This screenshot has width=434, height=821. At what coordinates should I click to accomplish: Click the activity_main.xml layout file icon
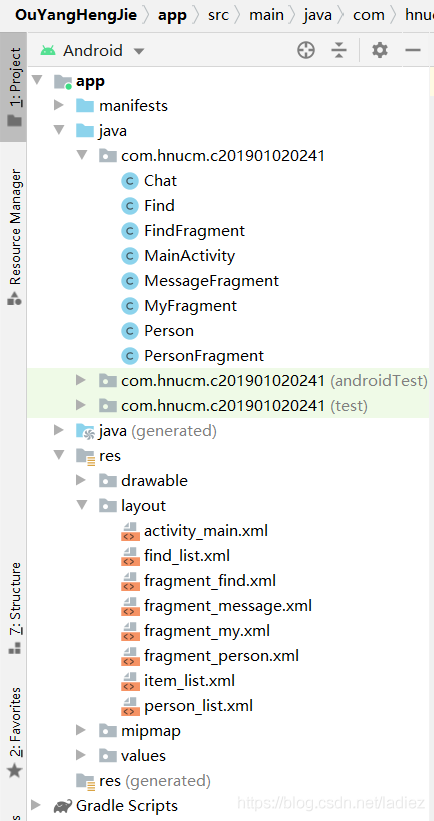[x=129, y=531]
